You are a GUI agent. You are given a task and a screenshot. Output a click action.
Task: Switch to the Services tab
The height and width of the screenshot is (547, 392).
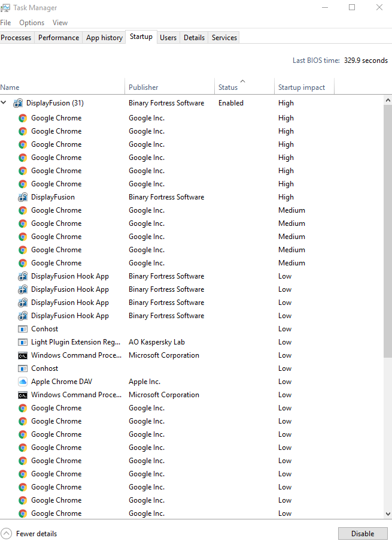point(224,38)
